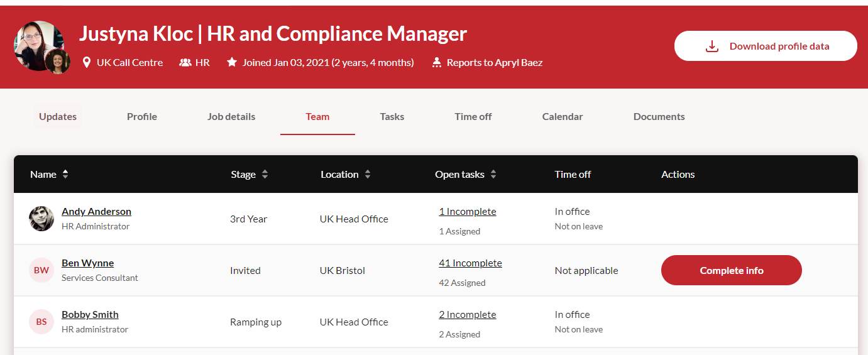
Task: Go to the Documents tab
Action: pyautogui.click(x=659, y=117)
